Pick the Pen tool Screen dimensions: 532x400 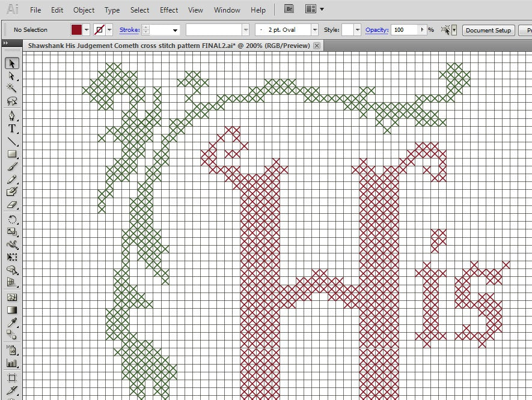point(11,116)
